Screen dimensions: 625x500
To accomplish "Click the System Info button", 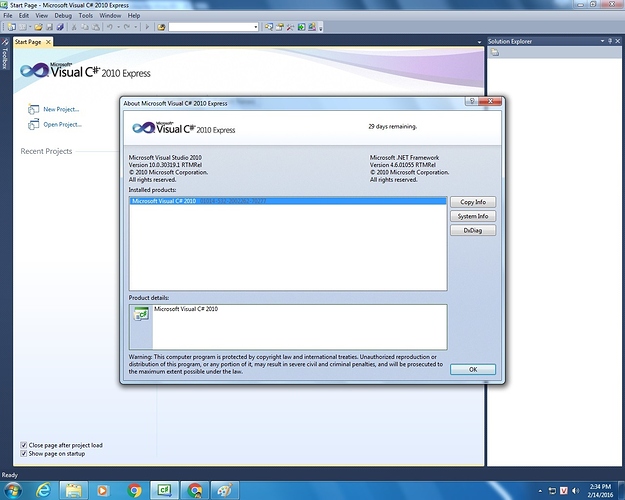I will [x=473, y=216].
